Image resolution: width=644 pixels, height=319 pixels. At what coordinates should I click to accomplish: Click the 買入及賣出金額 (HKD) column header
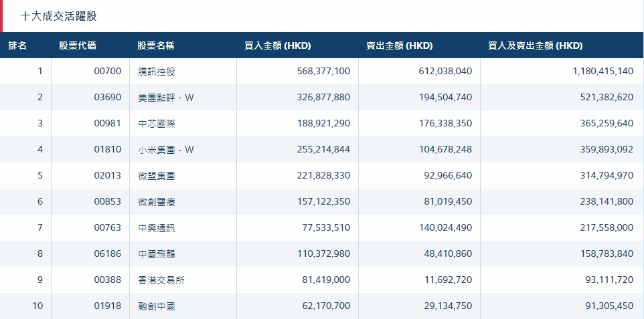point(536,46)
